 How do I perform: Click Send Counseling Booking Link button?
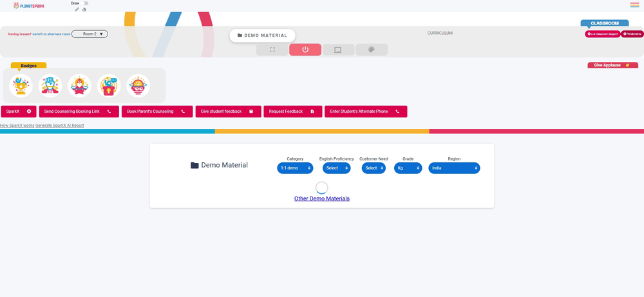pyautogui.click(x=79, y=111)
